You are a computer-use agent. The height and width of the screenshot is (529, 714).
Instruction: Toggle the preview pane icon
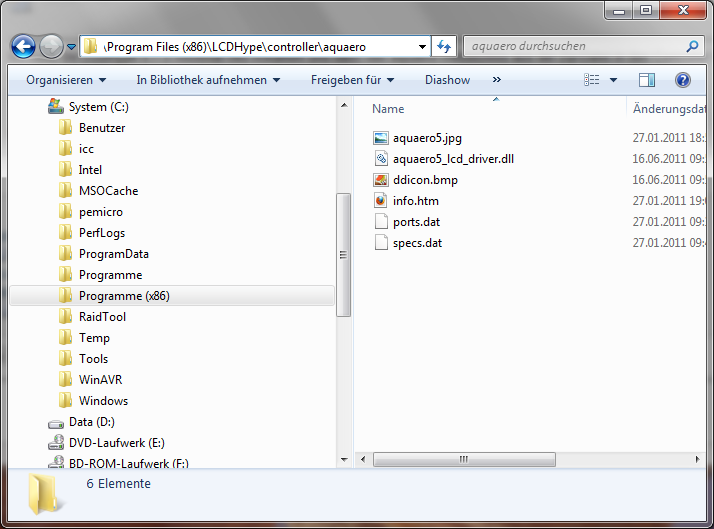point(647,80)
